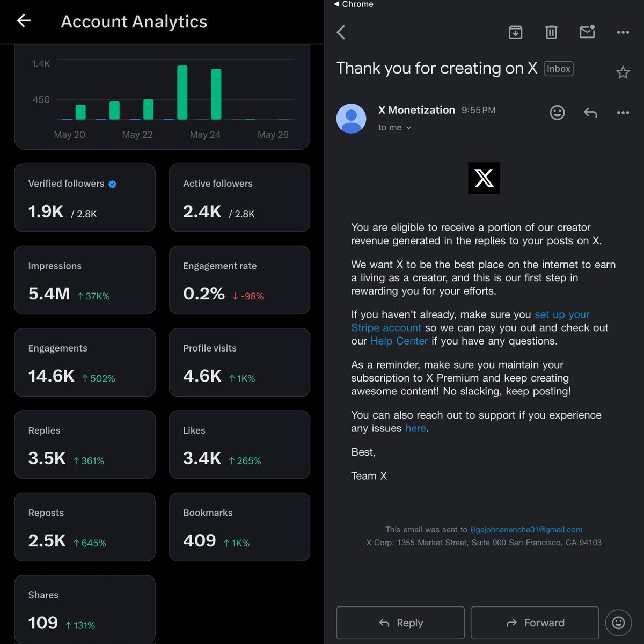Return to Chrome via status bar
Viewport: 644px width, 644px height.
click(353, 4)
